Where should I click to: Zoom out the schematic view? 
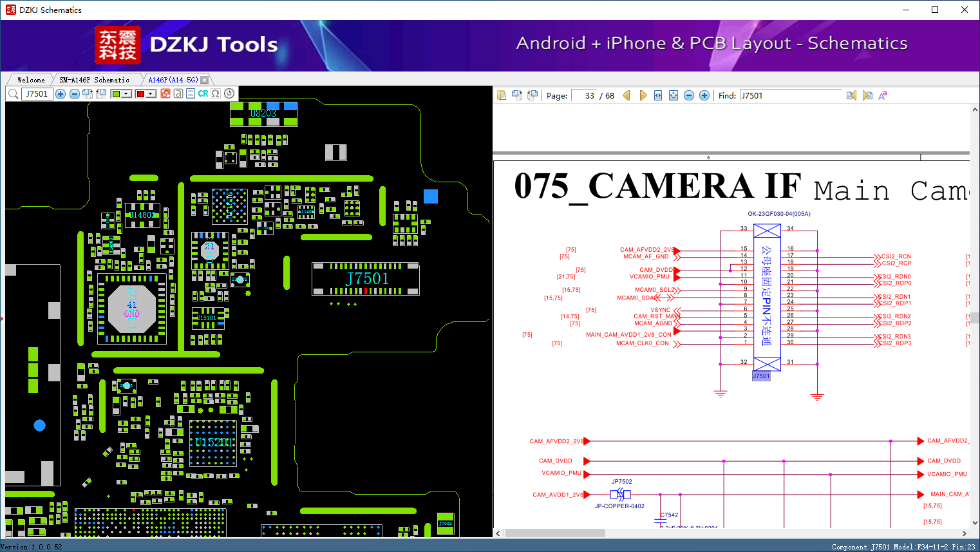pyautogui.click(x=689, y=95)
